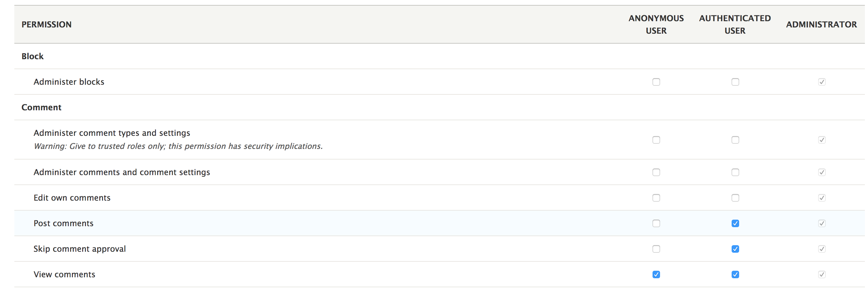Click the Administrator column header

coord(821,25)
